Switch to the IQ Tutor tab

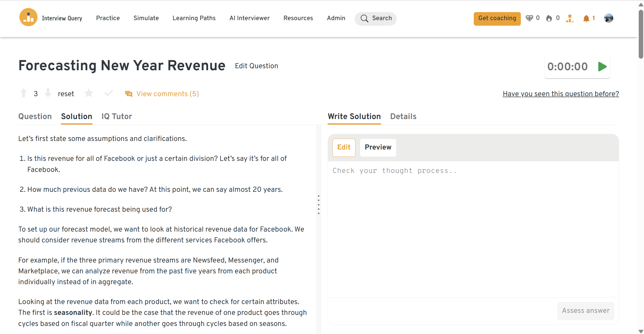click(x=117, y=117)
